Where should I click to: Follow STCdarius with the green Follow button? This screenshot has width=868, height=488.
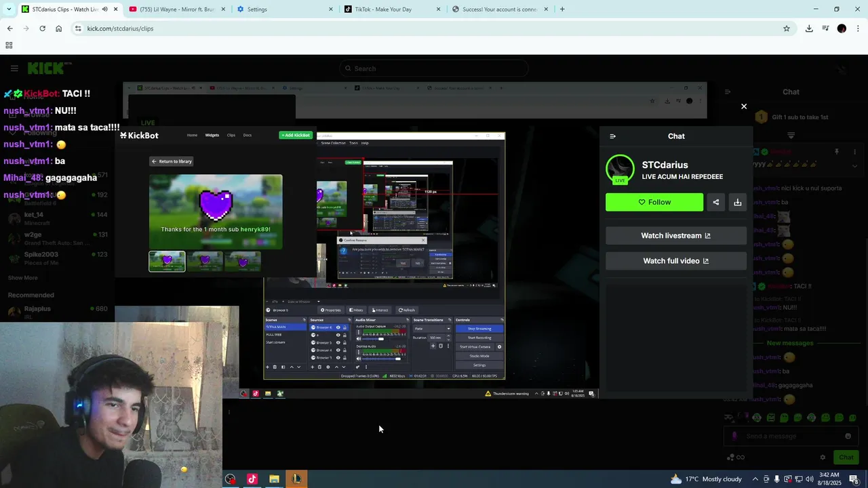(654, 202)
